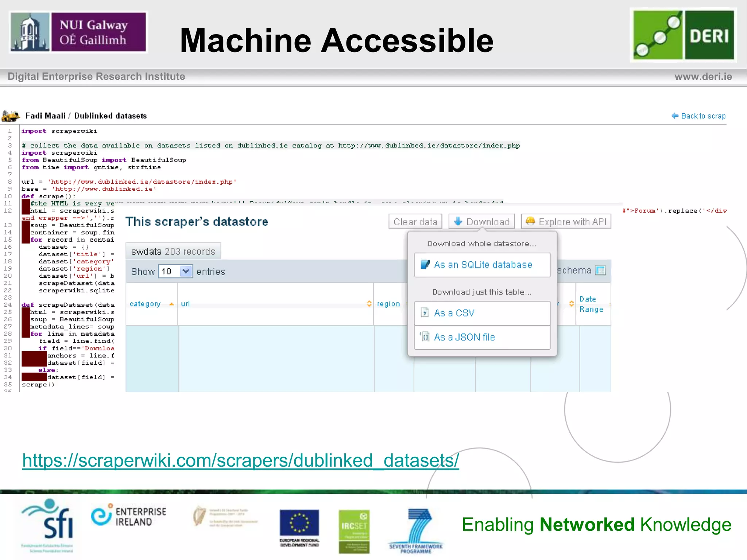Click the ScraperWiki digger icon beside Fadi Maali
This screenshot has height=560, width=747.
pyautogui.click(x=11, y=116)
